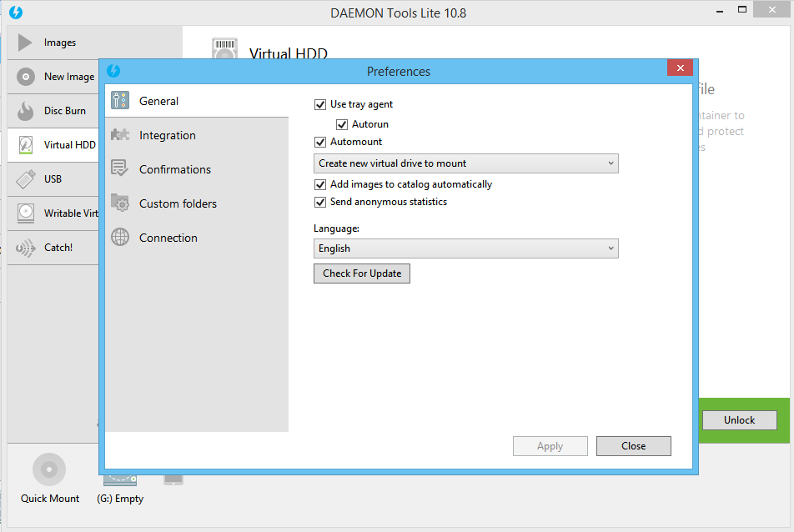This screenshot has height=532, width=794.
Task: Open the Language dropdown
Action: (x=465, y=248)
